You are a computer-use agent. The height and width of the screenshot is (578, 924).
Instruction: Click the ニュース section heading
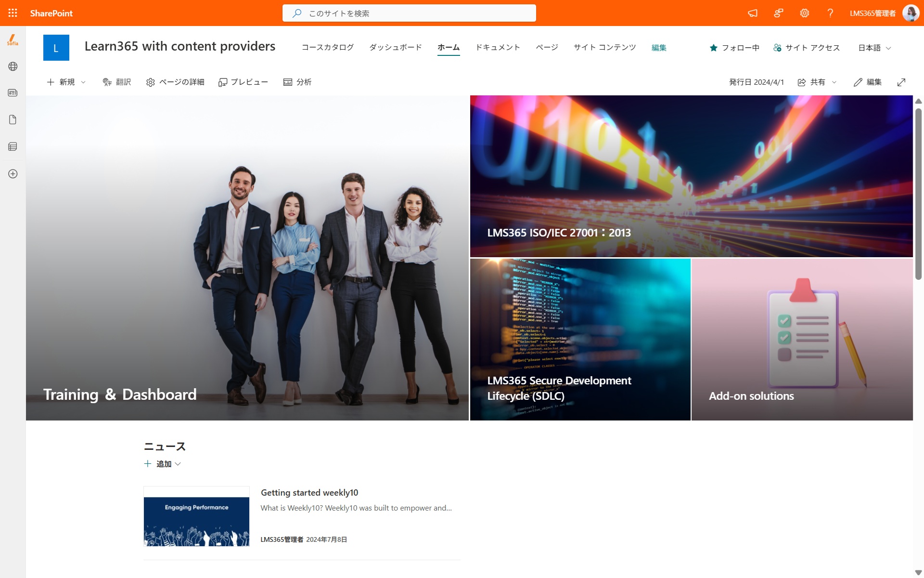tap(165, 447)
